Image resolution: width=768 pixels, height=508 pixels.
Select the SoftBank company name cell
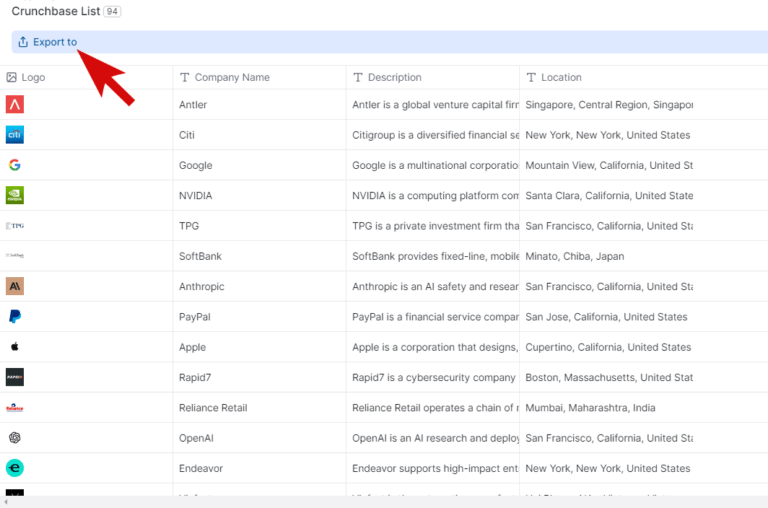pyautogui.click(x=200, y=256)
